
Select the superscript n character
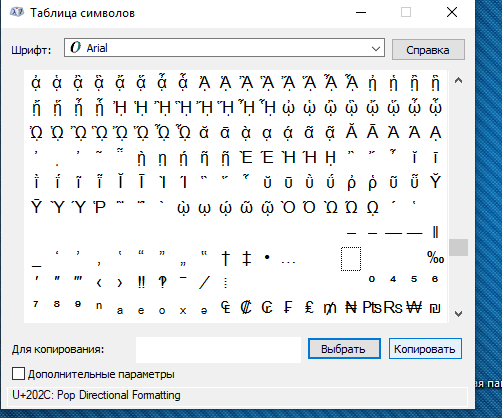[99, 305]
